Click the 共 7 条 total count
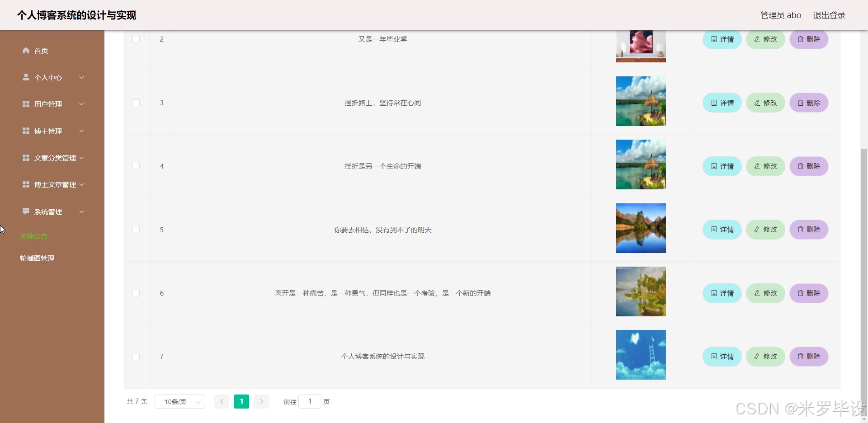Viewport: 868px width, 423px height. (137, 401)
